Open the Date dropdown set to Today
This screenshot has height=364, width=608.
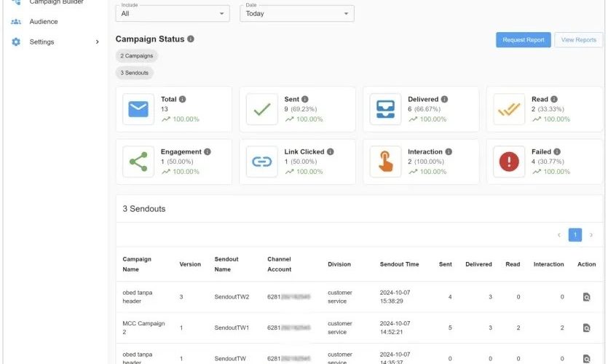(296, 13)
